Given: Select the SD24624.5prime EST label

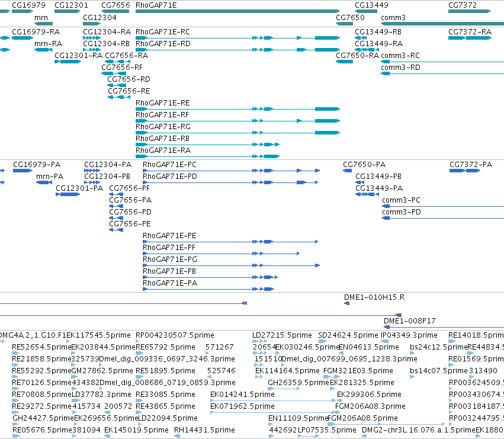Looking at the screenshot, I should pos(348,335).
